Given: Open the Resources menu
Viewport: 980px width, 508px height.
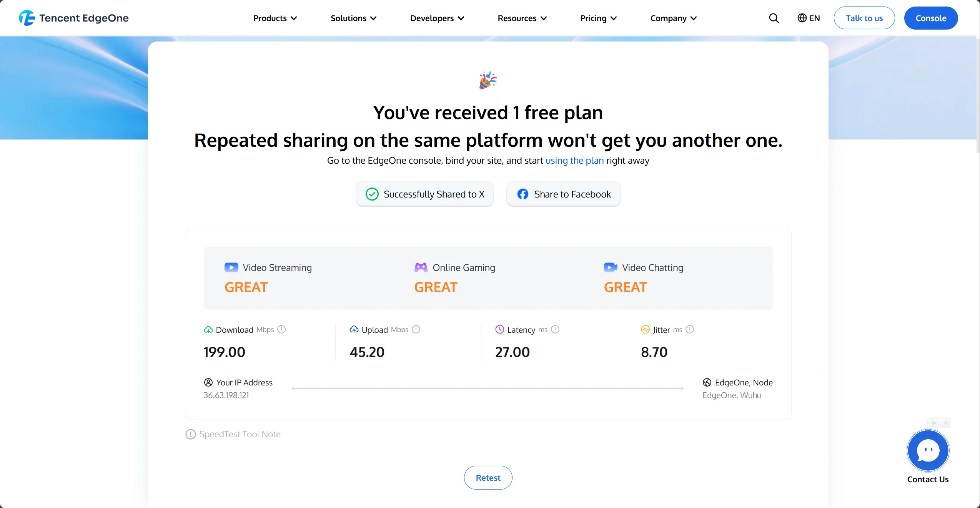Looking at the screenshot, I should click(522, 18).
